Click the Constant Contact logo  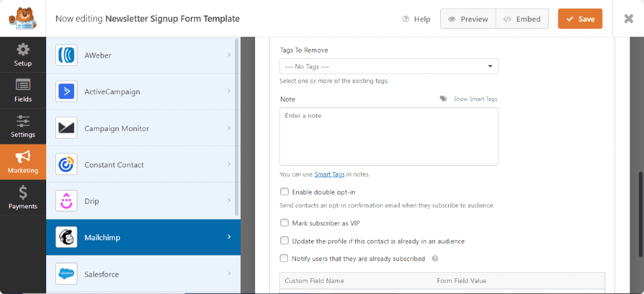66,165
